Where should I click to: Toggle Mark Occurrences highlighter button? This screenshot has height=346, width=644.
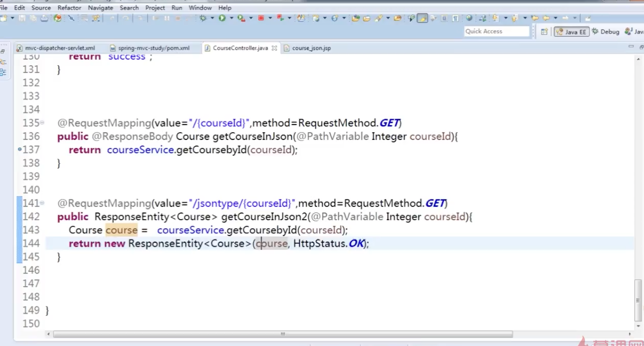(422, 18)
